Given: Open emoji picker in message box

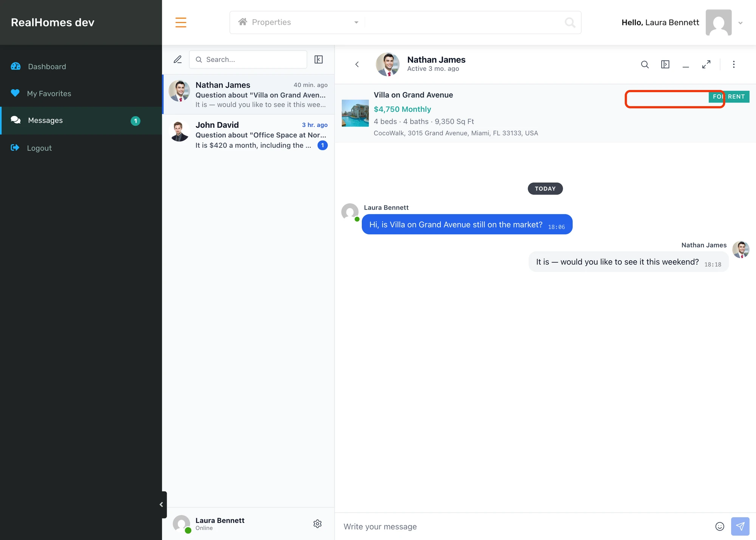Looking at the screenshot, I should [720, 526].
